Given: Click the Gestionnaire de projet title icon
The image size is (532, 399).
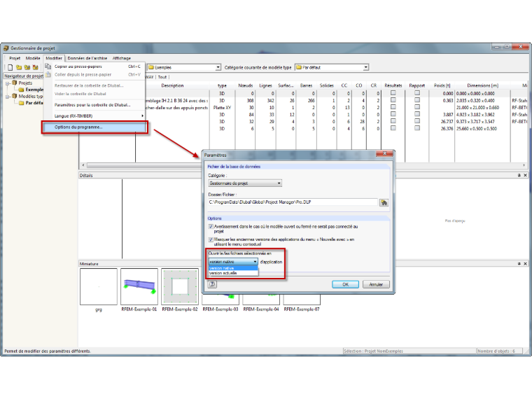Looking at the screenshot, I should [x=6, y=48].
